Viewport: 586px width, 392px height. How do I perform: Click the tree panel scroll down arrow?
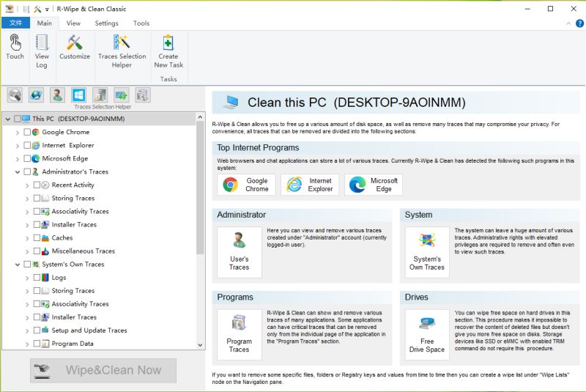[x=200, y=345]
